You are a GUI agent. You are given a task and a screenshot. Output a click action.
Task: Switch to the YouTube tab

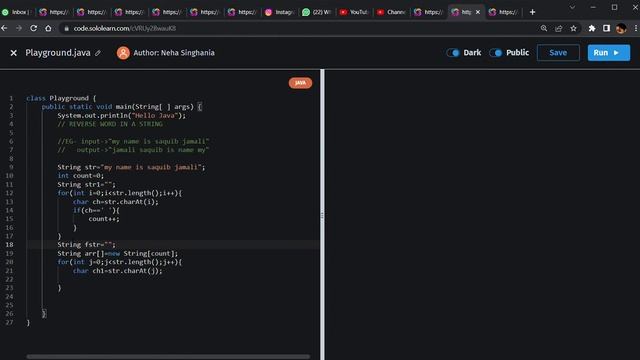354,12
